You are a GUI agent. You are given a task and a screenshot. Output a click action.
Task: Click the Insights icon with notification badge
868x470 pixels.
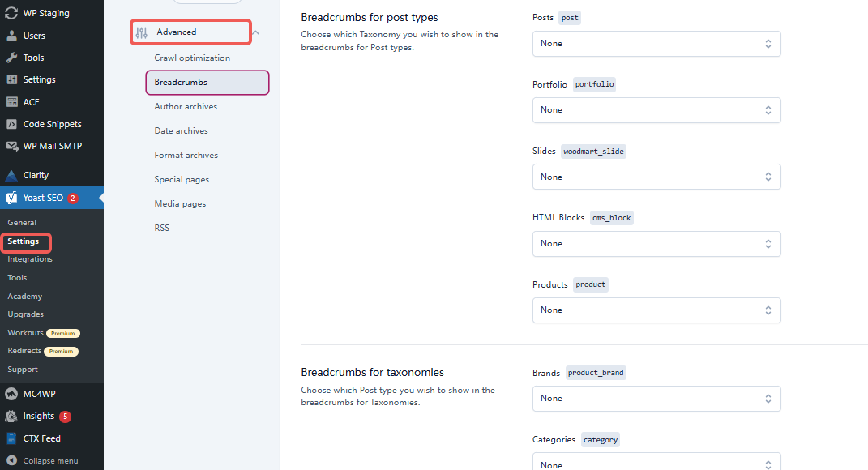11,416
